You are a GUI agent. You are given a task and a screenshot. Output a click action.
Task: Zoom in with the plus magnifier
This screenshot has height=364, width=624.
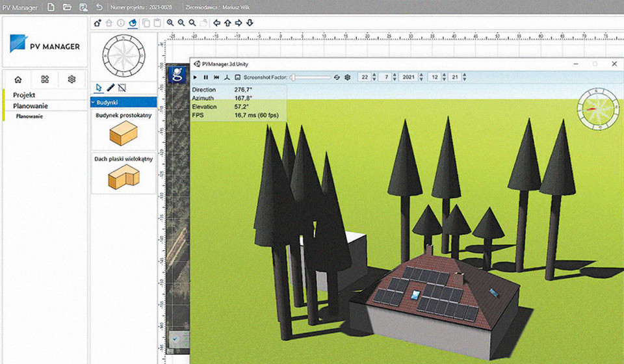point(170,23)
